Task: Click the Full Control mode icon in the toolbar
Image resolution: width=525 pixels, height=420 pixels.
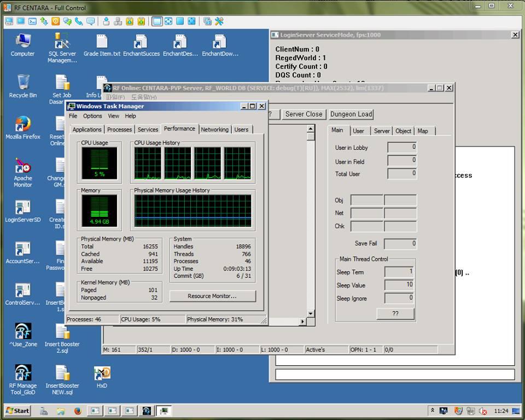Action: pyautogui.click(x=9, y=21)
